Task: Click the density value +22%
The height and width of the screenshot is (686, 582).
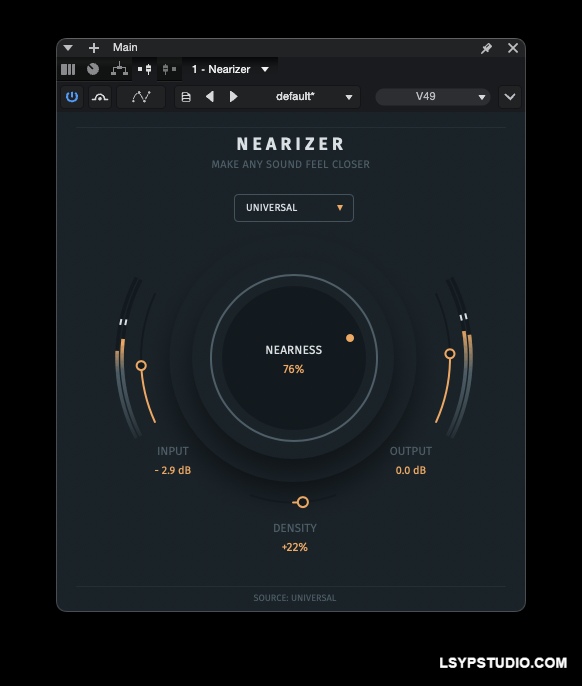Action: point(295,547)
